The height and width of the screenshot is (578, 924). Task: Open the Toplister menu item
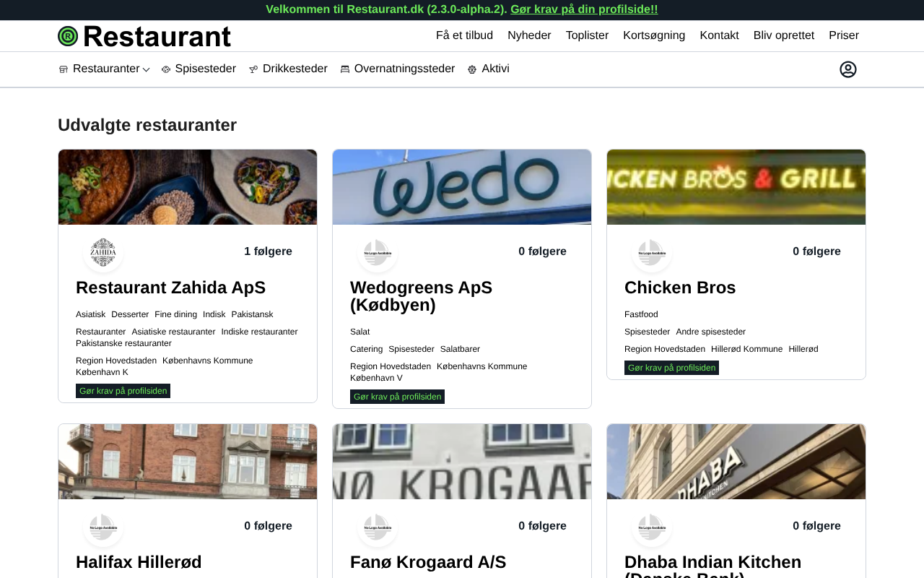pos(587,35)
